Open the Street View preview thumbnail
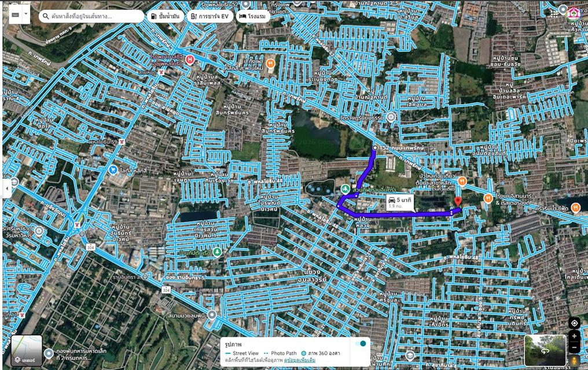Image resolution: width=588 pixels, height=370 pixels. [545, 350]
